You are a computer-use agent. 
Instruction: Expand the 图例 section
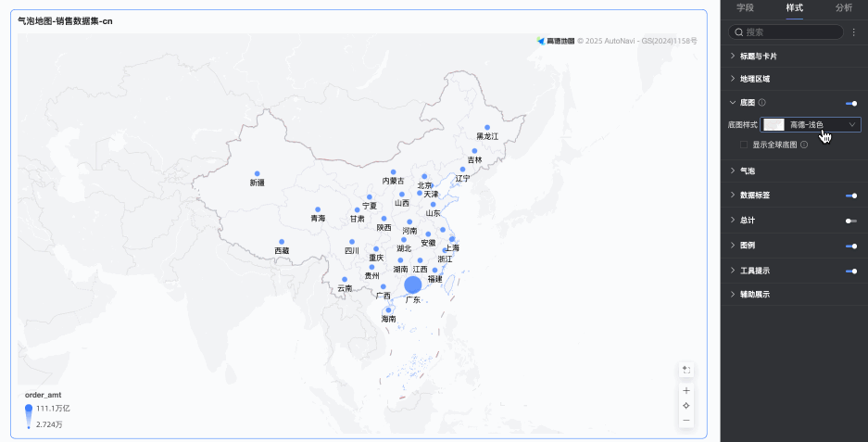pos(733,245)
